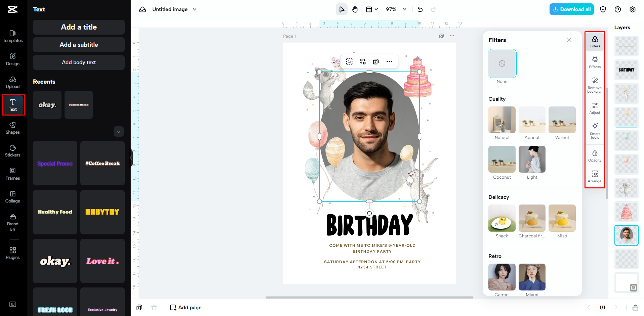Select the Hand tool in the top toolbar
This screenshot has height=316, width=644.
pyautogui.click(x=355, y=9)
